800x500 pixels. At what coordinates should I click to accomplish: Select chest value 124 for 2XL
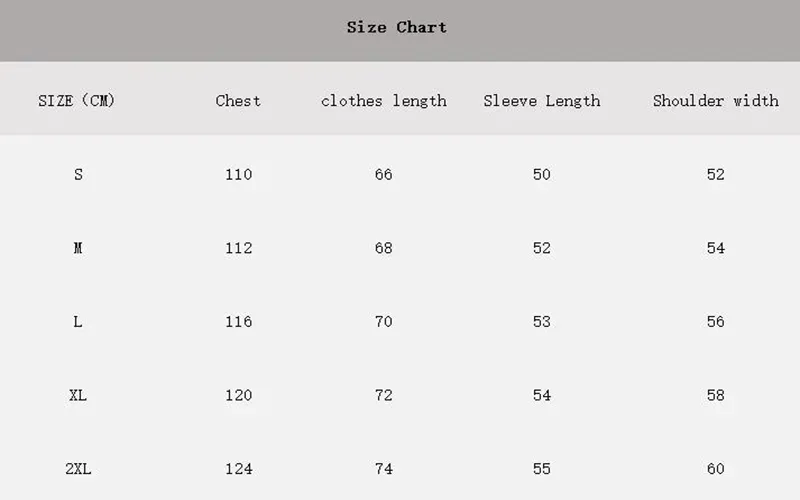point(239,468)
